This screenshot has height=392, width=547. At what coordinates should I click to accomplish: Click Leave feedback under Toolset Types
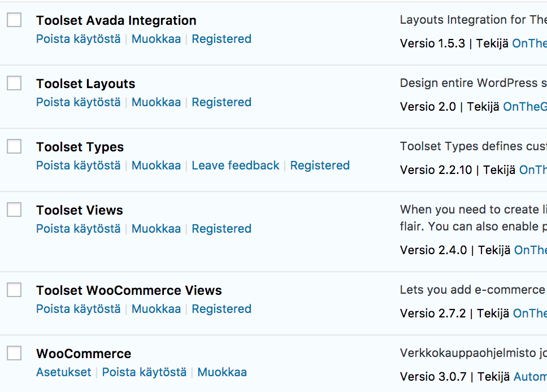pyautogui.click(x=236, y=165)
